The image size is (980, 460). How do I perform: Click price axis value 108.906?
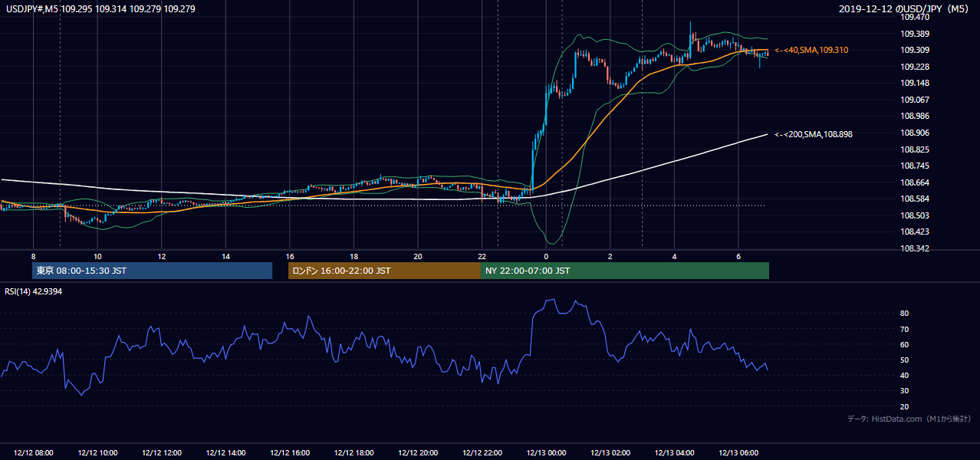(915, 133)
